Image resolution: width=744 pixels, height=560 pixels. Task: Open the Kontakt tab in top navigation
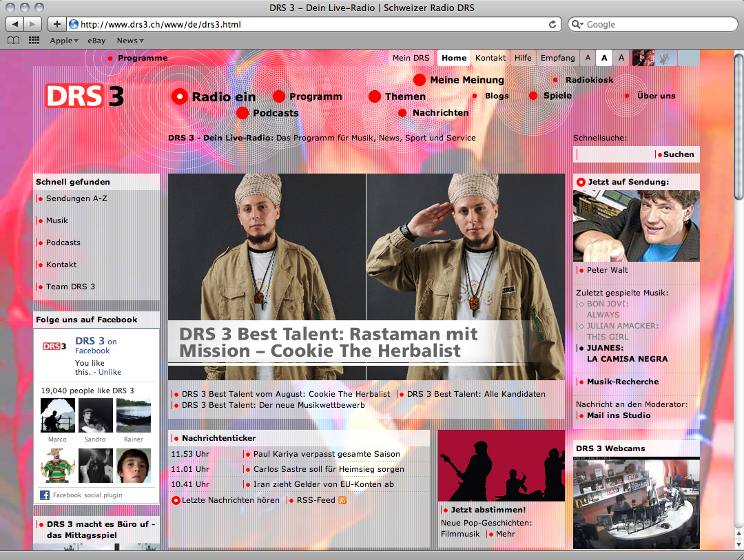click(x=490, y=58)
